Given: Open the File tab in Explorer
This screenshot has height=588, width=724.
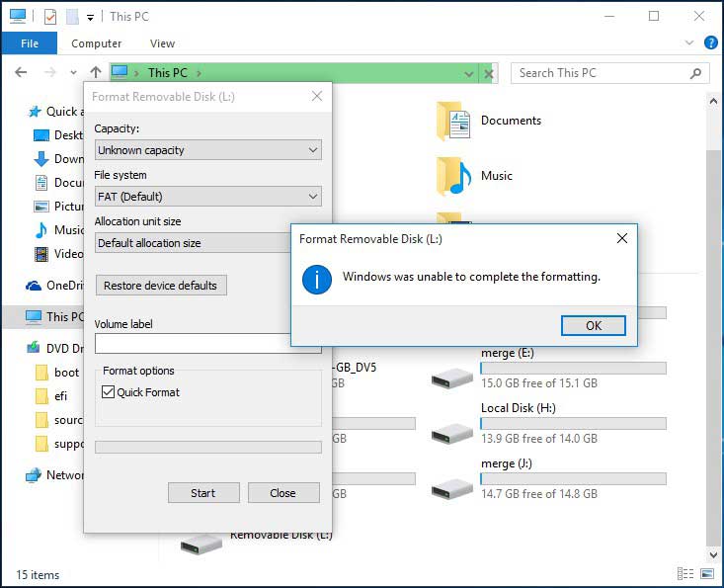Looking at the screenshot, I should tap(30, 43).
